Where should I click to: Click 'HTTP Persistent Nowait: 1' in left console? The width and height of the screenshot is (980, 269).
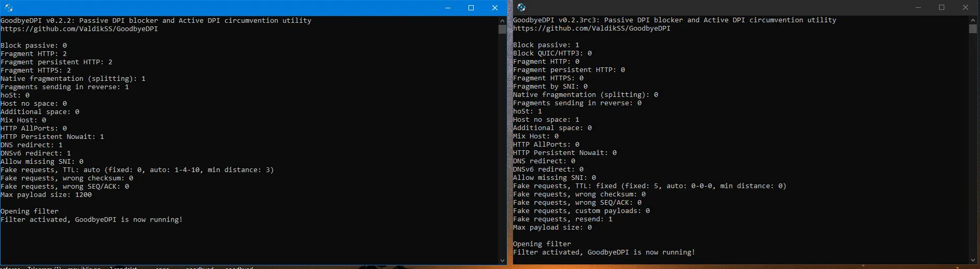click(52, 137)
